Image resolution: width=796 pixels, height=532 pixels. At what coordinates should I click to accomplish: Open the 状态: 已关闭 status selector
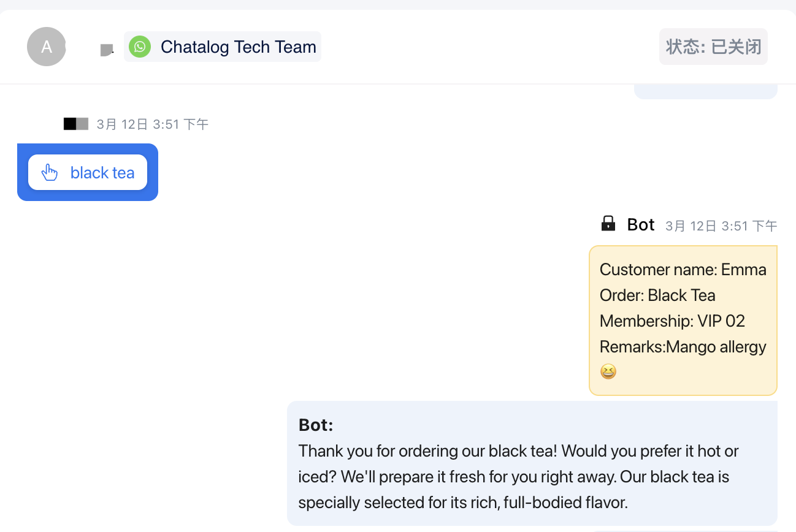(713, 47)
